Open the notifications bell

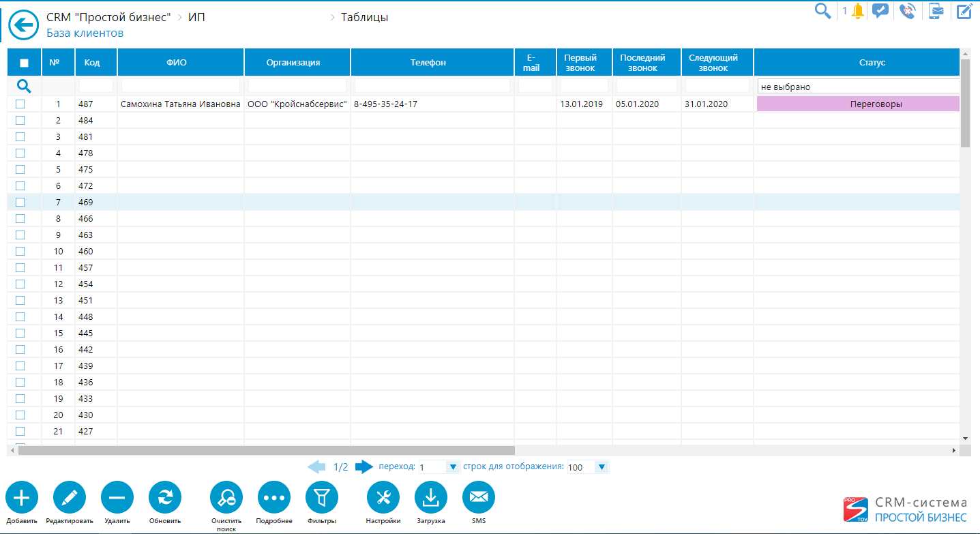(x=857, y=11)
